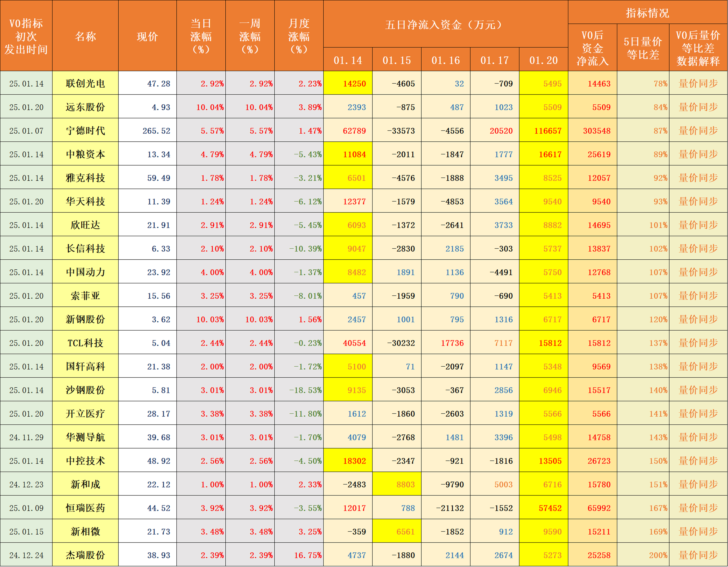The image size is (728, 567).
Task: Select the 指标情况 header cell
Action: (647, 13)
